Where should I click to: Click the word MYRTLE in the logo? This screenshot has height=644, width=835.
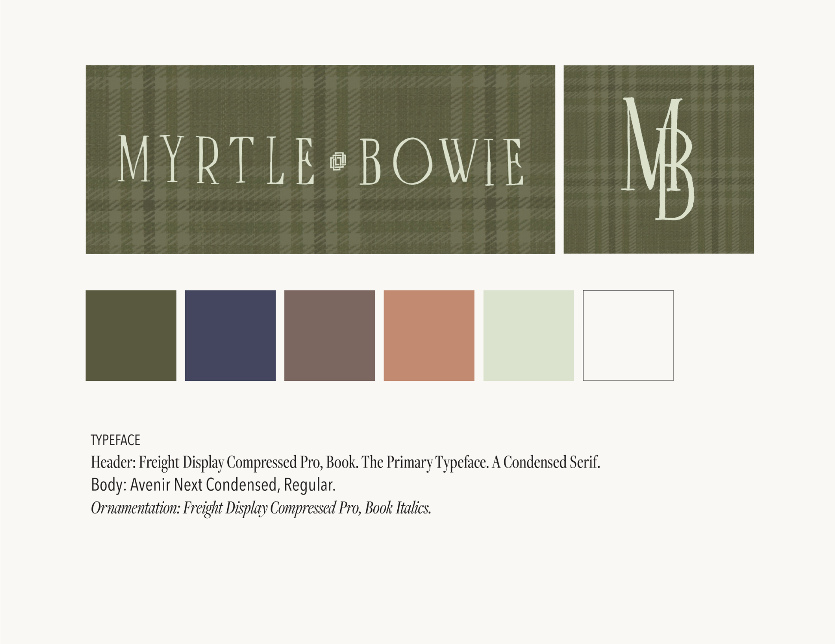pyautogui.click(x=216, y=160)
